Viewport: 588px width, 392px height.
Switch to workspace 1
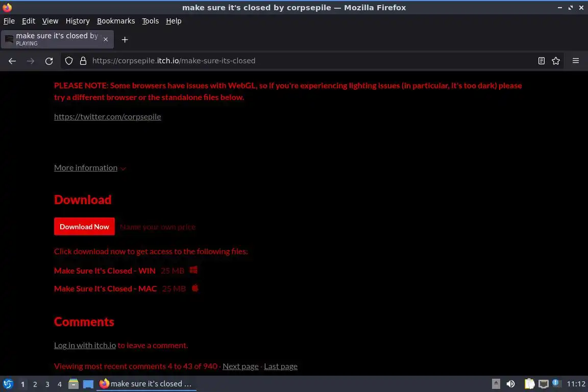coord(23,384)
